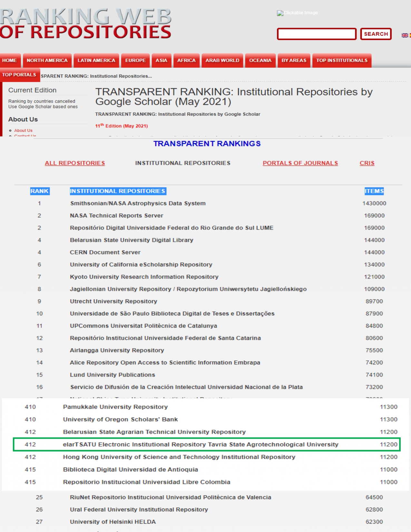
Task: Open the BY AREAS menu tab
Action: (294, 60)
